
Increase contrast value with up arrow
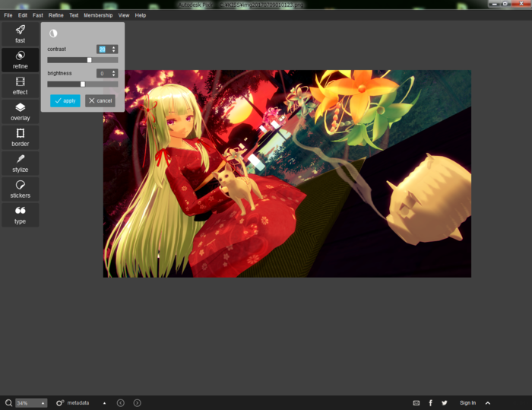pyautogui.click(x=114, y=48)
